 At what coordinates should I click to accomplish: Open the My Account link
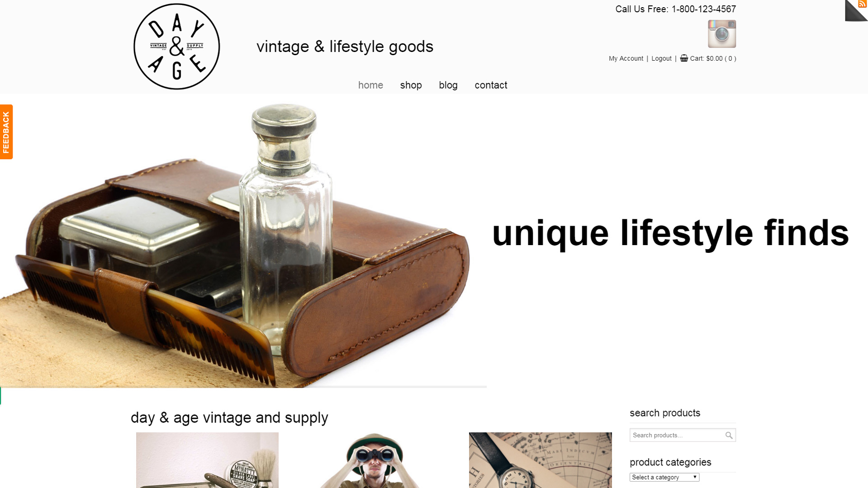[x=626, y=58]
